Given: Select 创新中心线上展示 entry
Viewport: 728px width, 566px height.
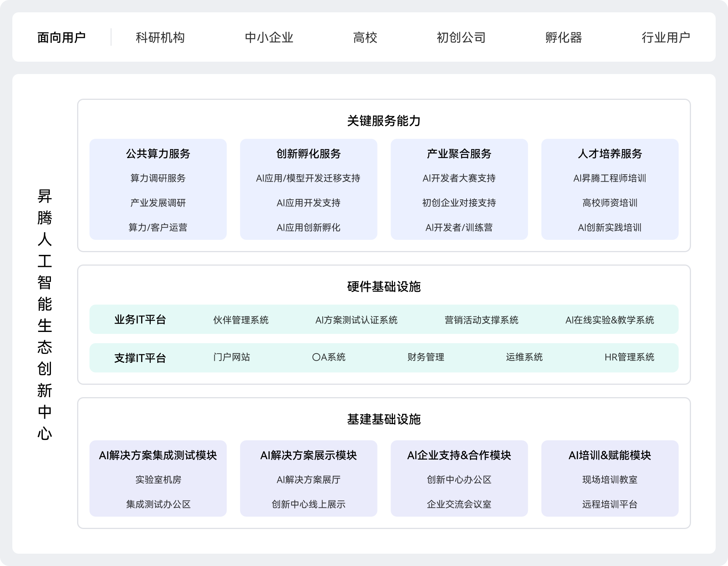Looking at the screenshot, I should 308,504.
